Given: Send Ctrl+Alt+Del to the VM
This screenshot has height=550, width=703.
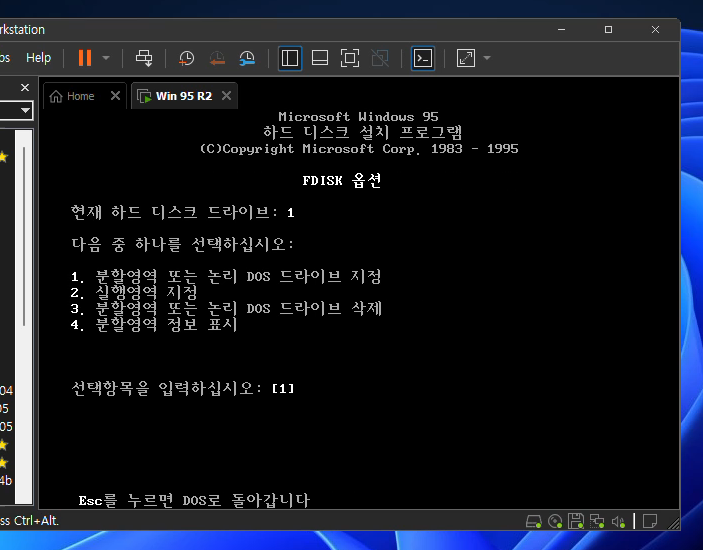Looking at the screenshot, I should pos(144,58).
